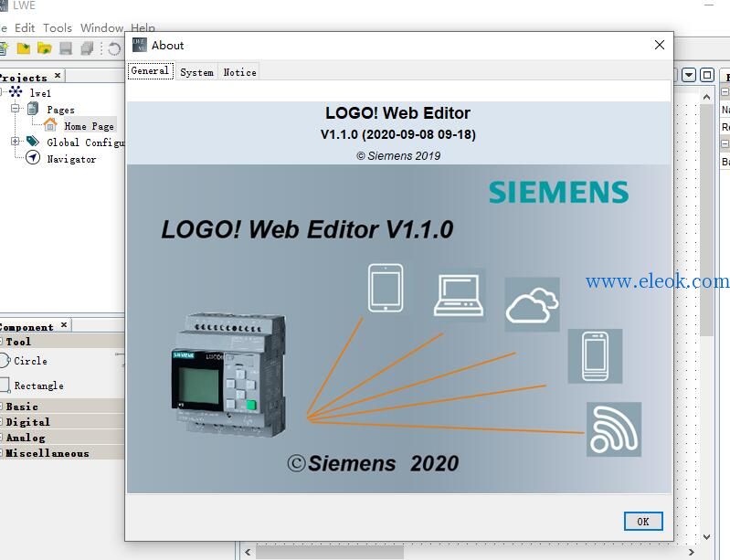The height and width of the screenshot is (560, 730).
Task: Expand the Miscellaneous component section
Action: 2,452
